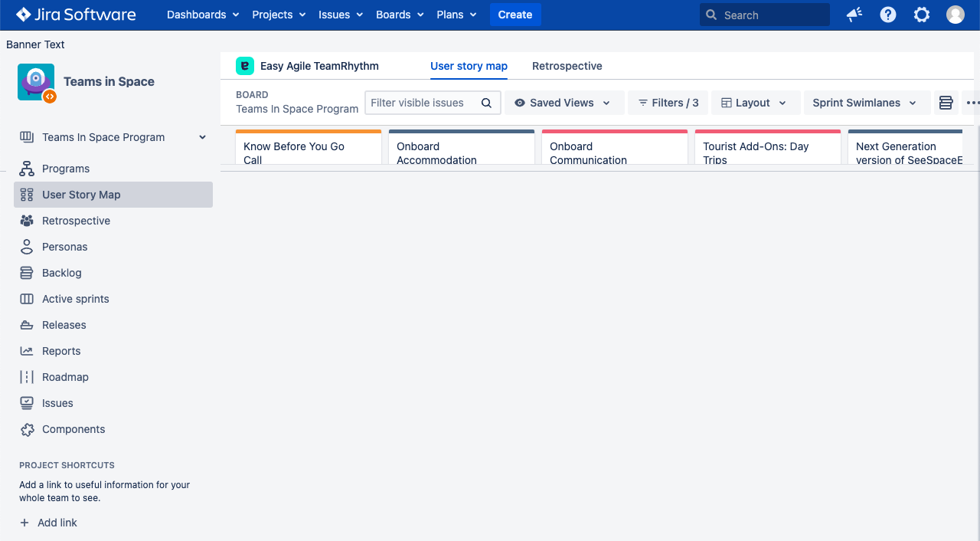The image size is (980, 541).
Task: Open Jira settings gear icon
Action: point(922,15)
